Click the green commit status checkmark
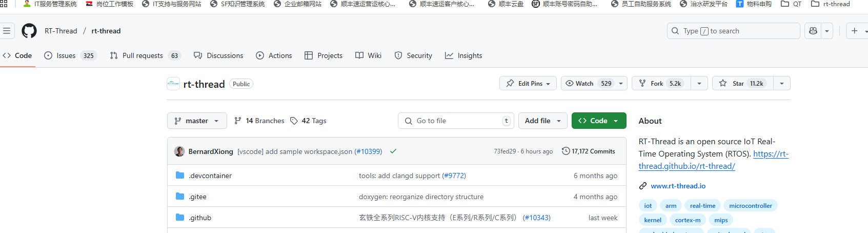 pos(393,151)
